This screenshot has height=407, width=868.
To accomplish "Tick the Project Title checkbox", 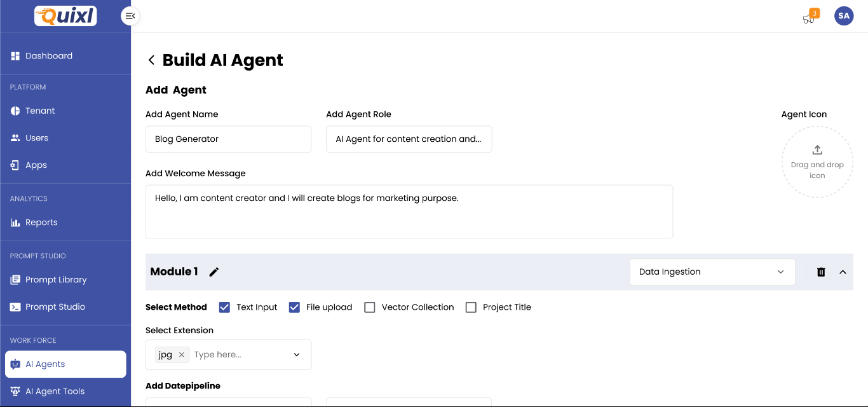I will [x=471, y=307].
